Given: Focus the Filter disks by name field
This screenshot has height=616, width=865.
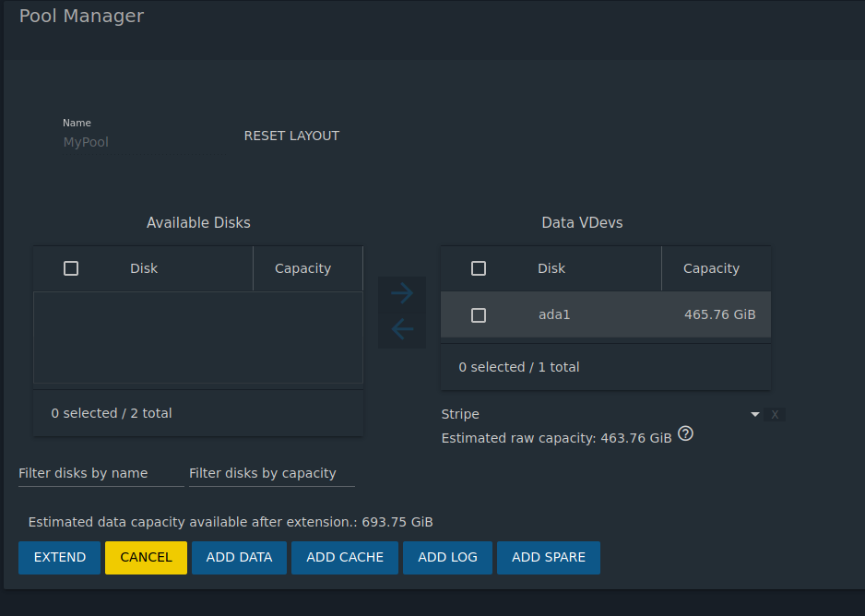Looking at the screenshot, I should click(x=101, y=473).
